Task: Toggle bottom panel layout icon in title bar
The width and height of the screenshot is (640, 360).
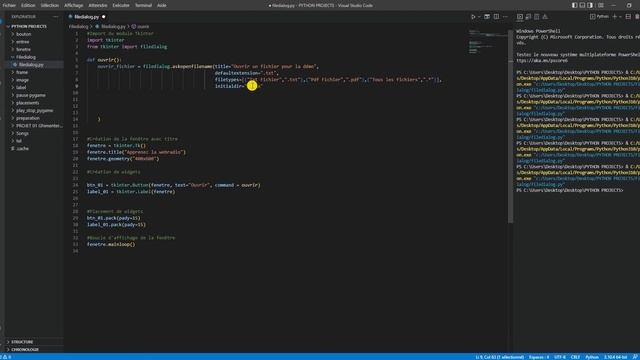Action: (582, 5)
